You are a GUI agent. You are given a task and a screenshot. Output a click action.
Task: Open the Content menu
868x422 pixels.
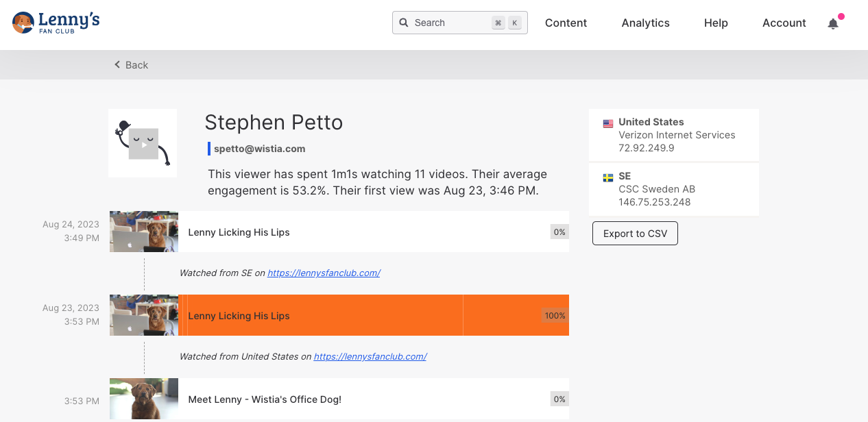coord(566,23)
